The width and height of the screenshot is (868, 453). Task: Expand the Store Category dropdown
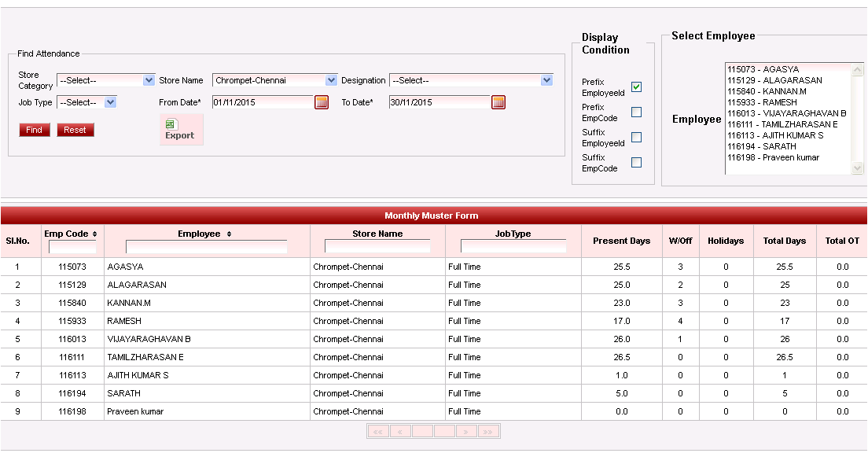pos(149,80)
